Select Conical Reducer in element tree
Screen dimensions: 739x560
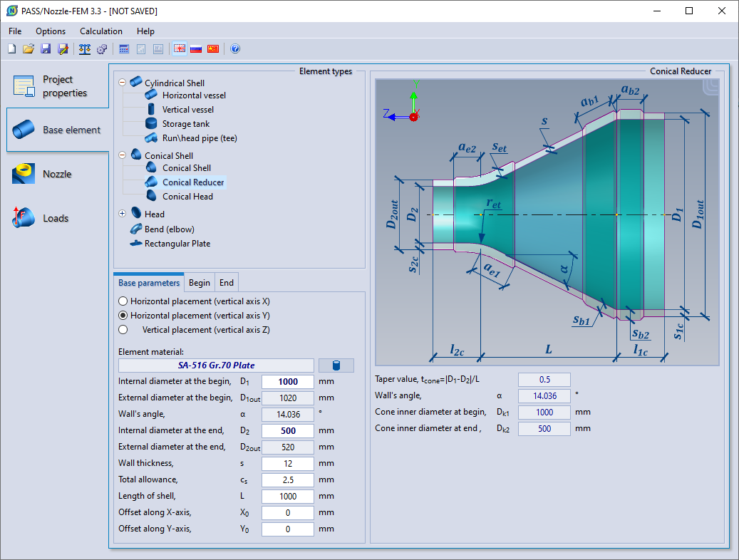(x=192, y=182)
